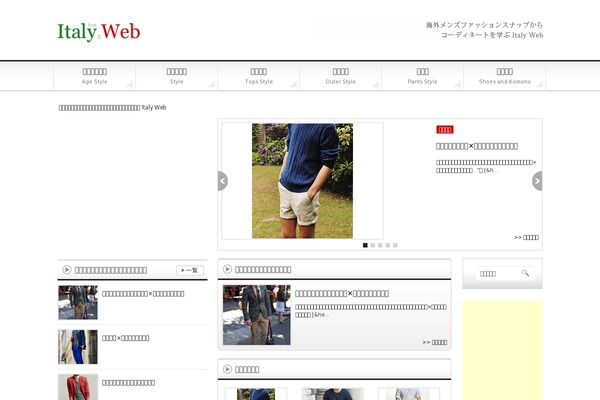Click inside the search text field
The height and width of the screenshot is (400, 600).
pos(492,273)
